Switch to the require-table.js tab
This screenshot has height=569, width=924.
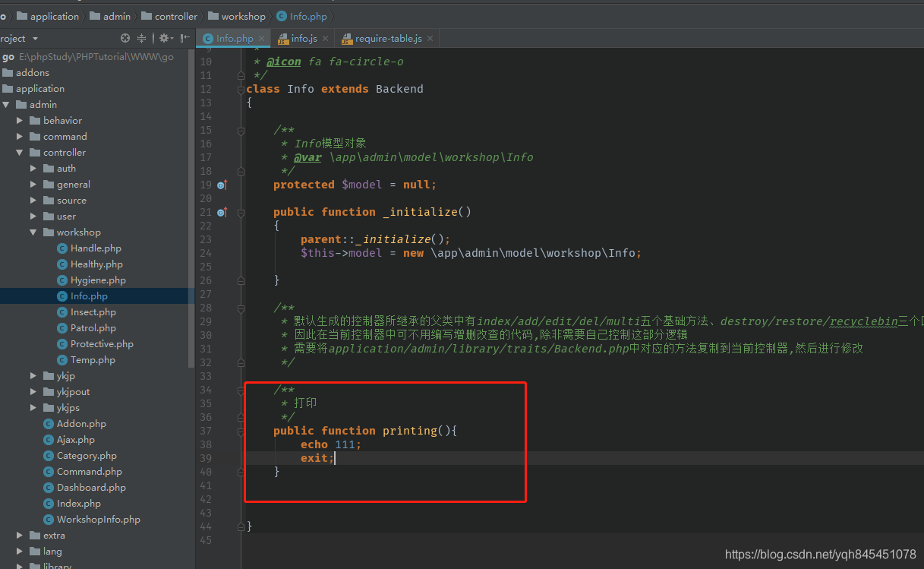[x=386, y=39]
